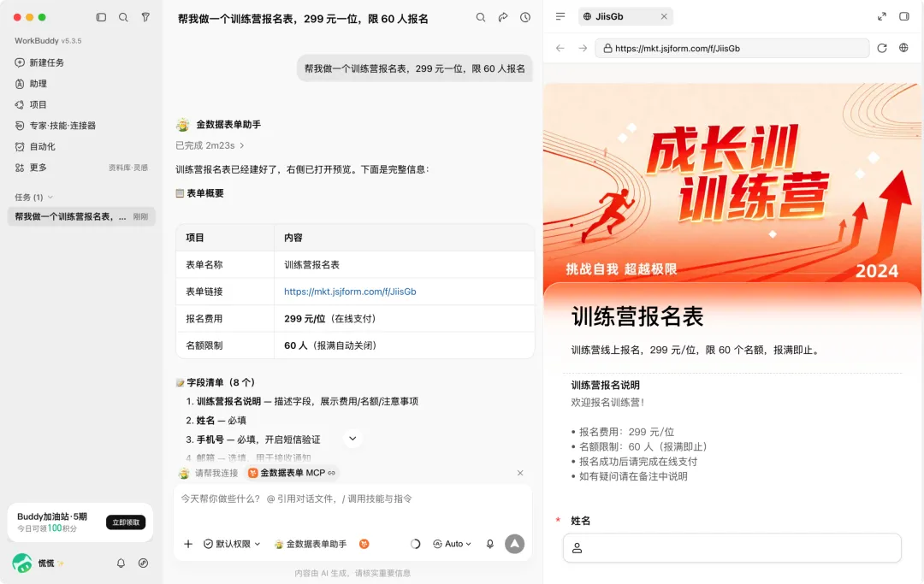Expand the preview panel to fullscreen
The height and width of the screenshot is (584, 924).
(881, 16)
